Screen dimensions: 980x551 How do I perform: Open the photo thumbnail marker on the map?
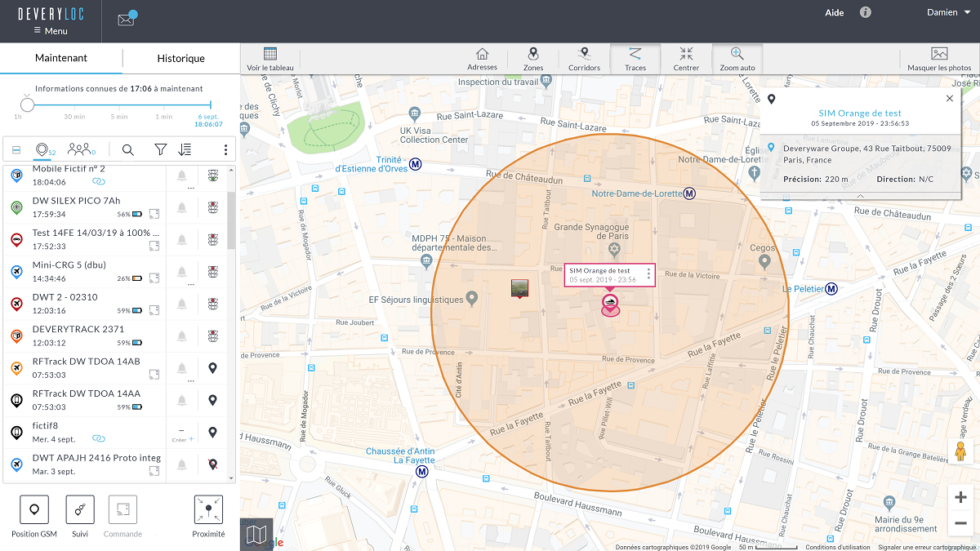click(519, 288)
